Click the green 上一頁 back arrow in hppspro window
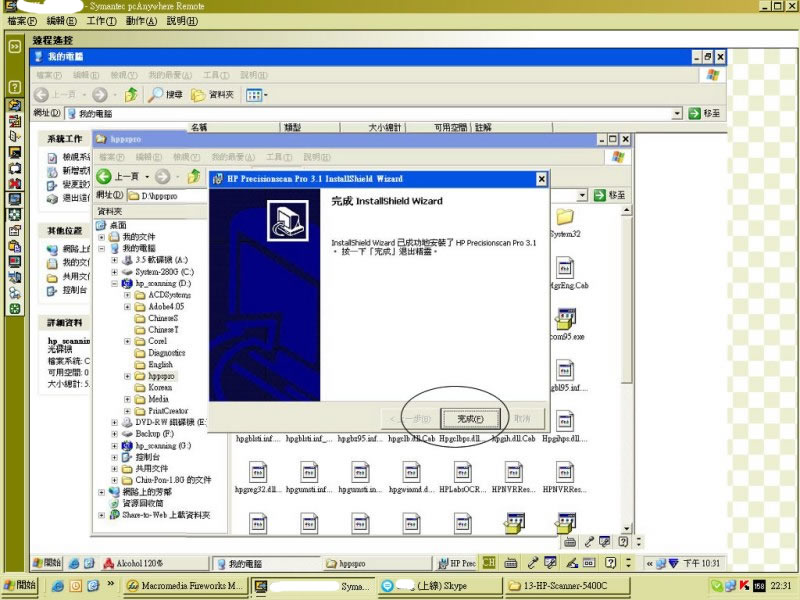This screenshot has width=800, height=600. coord(104,177)
